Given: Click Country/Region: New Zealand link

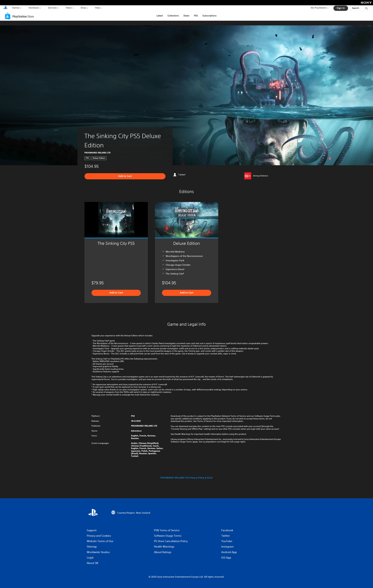Looking at the screenshot, I should tap(134, 513).
